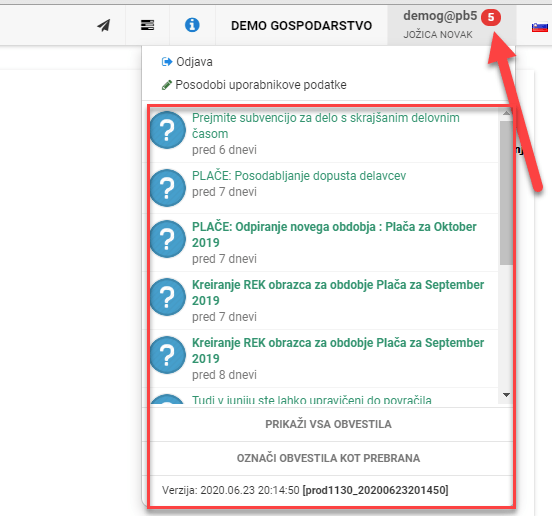This screenshot has width=552, height=516.
Task: Click question icon beside Posodabljanje dopusta notification
Action: click(168, 188)
